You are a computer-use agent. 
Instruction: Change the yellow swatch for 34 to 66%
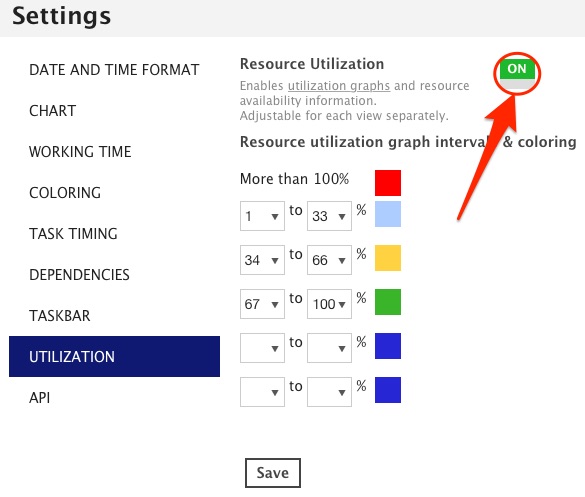click(x=388, y=258)
